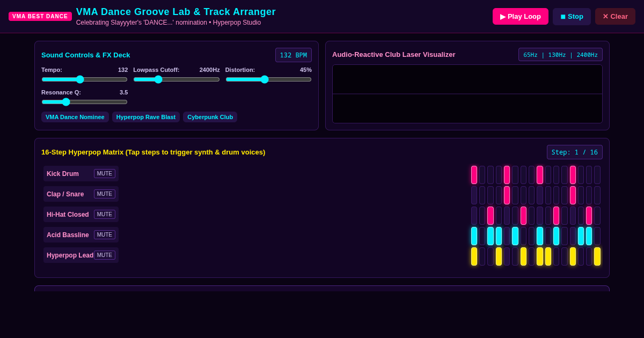Turn off Acid Bassline step 1
The height and width of the screenshot is (338, 644).
[474, 236]
